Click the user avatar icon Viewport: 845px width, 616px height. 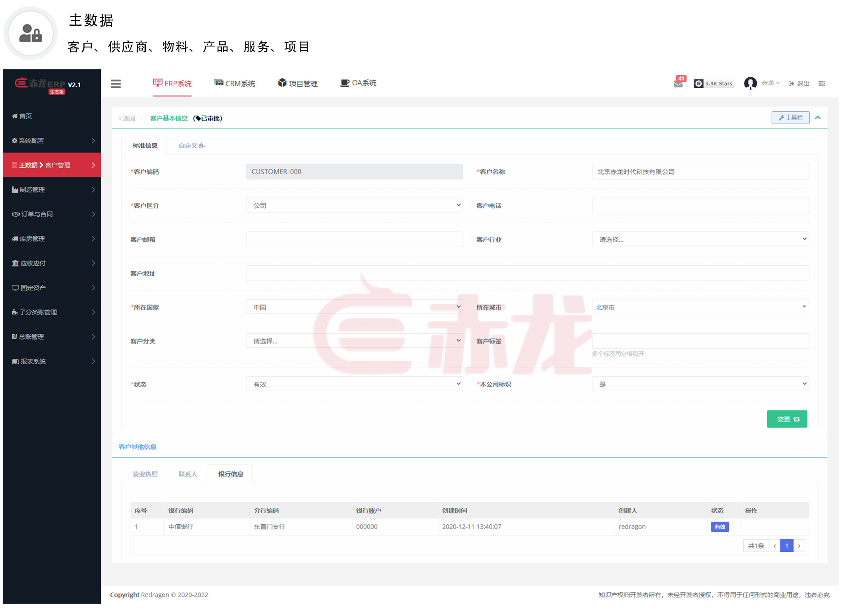[x=750, y=83]
